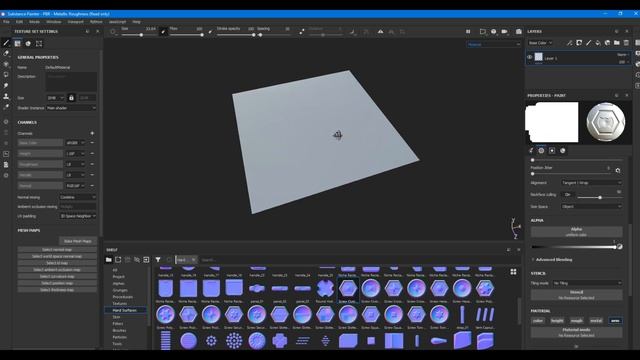Select the Paint brush tool in left toolbar
640x360 pixels.
6,43
